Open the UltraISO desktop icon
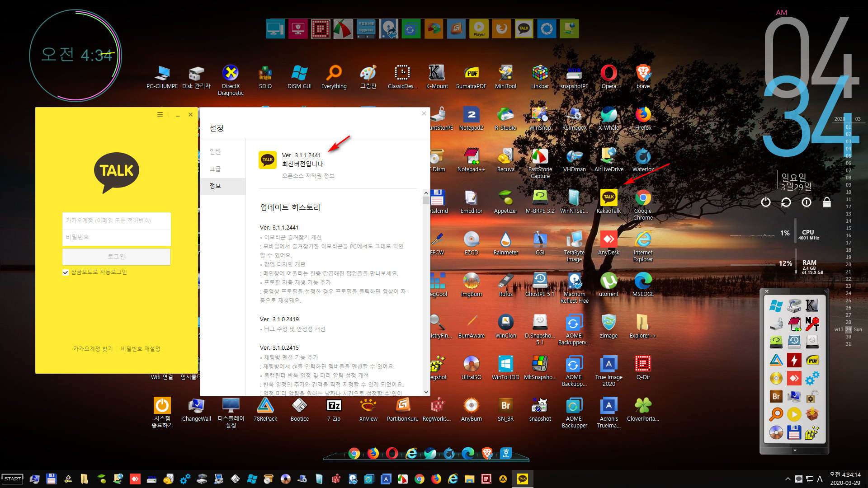The image size is (868, 488). coord(471,368)
